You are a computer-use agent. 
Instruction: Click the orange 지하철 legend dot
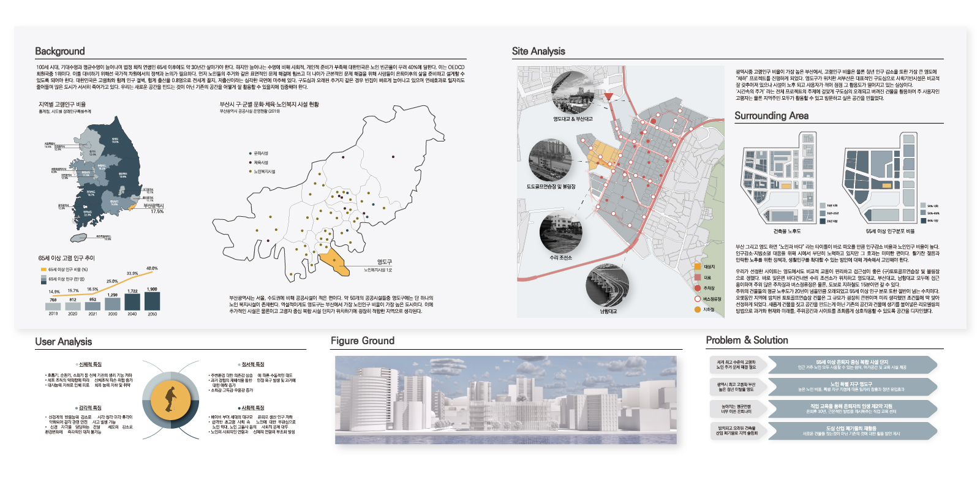[x=697, y=309]
